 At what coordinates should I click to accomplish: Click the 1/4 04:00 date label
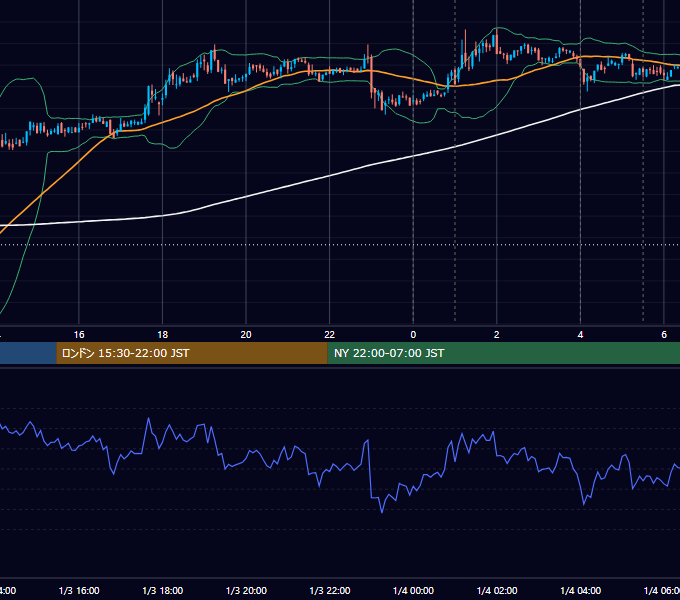click(x=581, y=591)
